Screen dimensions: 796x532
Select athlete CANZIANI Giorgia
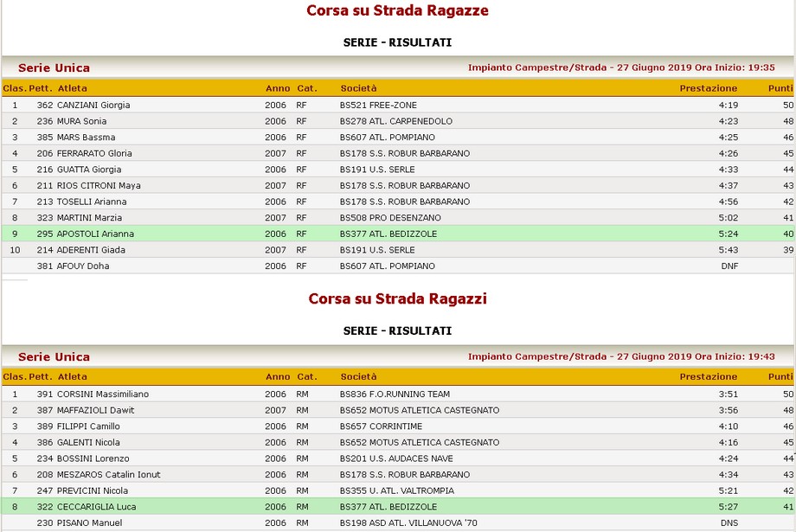click(93, 105)
